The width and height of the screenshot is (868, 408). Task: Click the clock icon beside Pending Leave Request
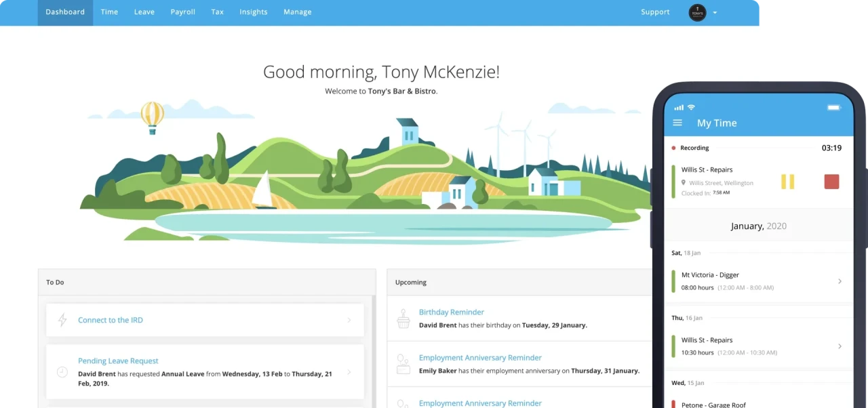click(x=62, y=372)
